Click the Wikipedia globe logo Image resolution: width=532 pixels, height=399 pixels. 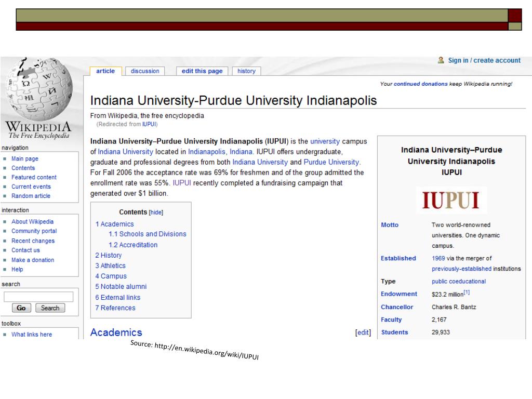click(39, 89)
